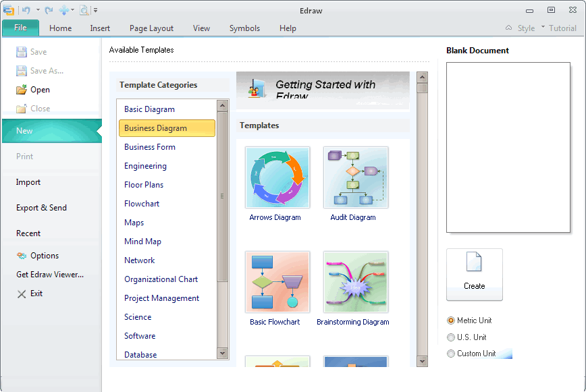Image resolution: width=586 pixels, height=392 pixels.
Task: Click the Getting Started book icon
Action: coord(257,88)
